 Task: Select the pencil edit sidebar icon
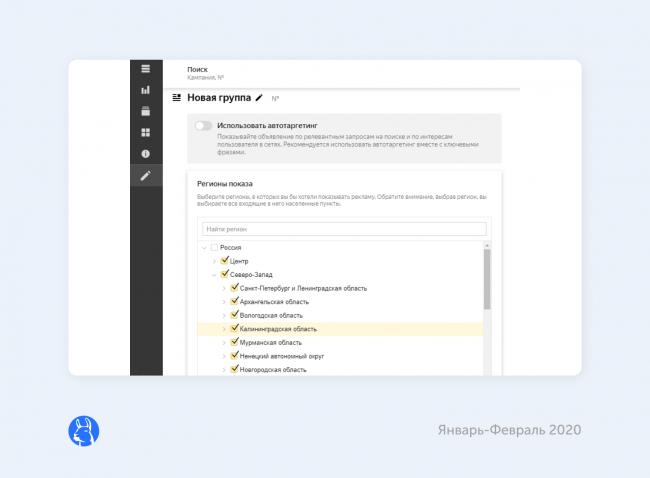[x=145, y=176]
